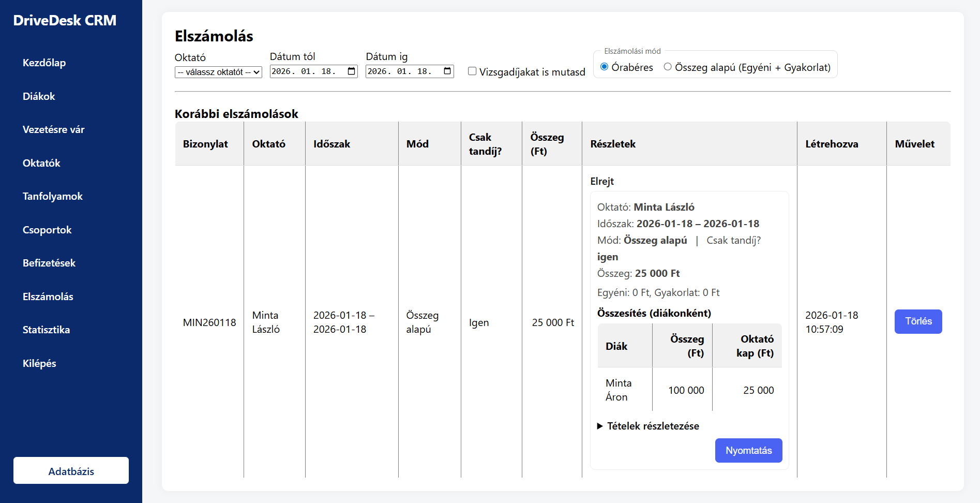The height and width of the screenshot is (503, 980).
Task: Delete settlement with Törlés button
Action: [918, 321]
